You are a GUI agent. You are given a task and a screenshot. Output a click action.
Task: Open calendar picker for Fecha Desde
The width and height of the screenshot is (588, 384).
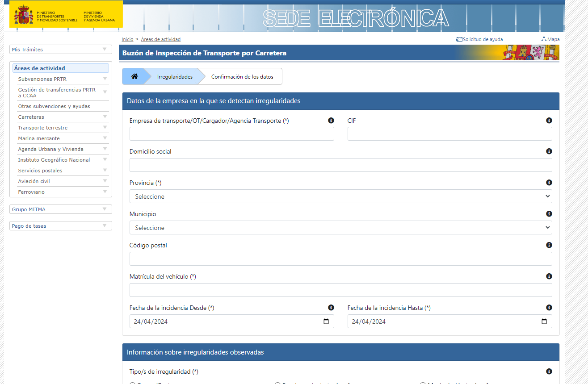(326, 321)
